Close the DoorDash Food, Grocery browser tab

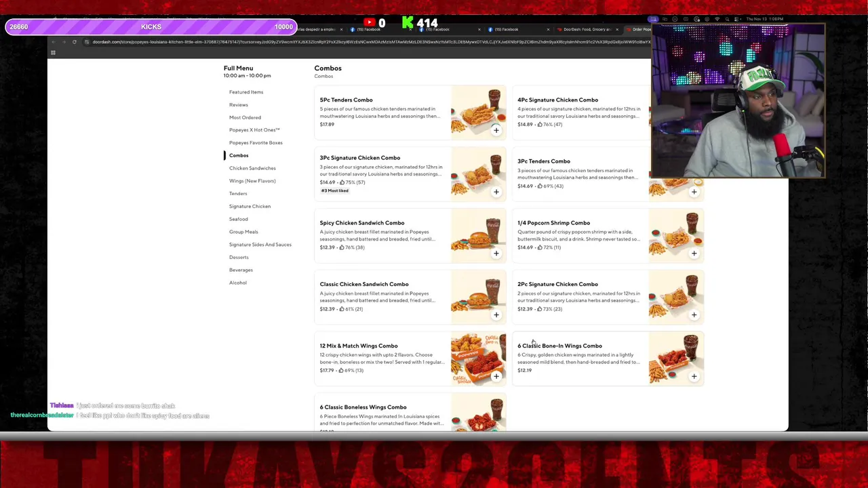[616, 29]
